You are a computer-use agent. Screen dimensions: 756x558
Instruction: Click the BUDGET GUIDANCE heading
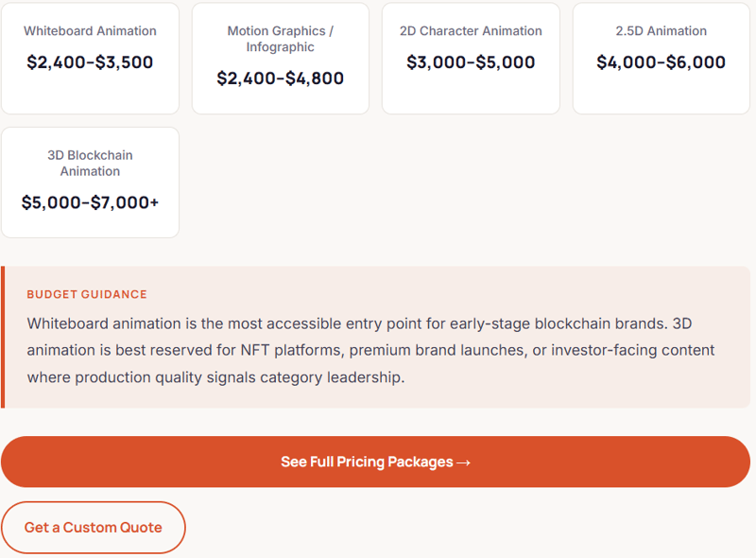click(87, 294)
